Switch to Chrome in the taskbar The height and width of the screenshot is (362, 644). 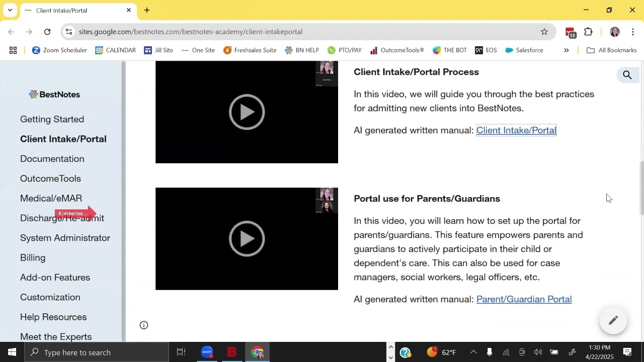(x=258, y=352)
